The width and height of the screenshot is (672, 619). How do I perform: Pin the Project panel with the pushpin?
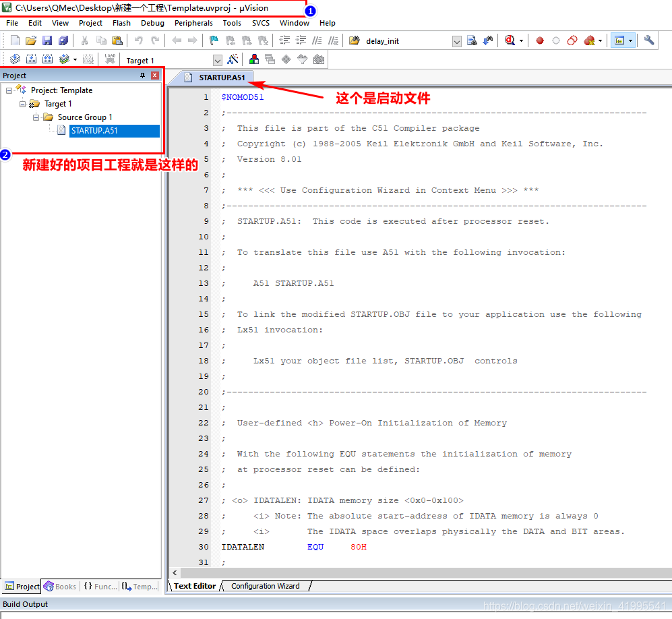143,76
